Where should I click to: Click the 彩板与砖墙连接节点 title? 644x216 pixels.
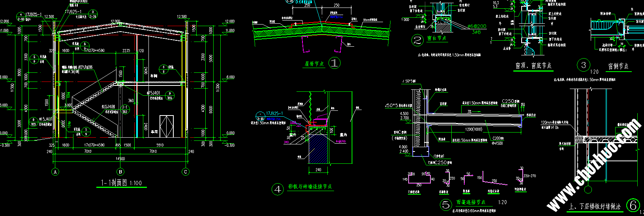(x=310, y=187)
